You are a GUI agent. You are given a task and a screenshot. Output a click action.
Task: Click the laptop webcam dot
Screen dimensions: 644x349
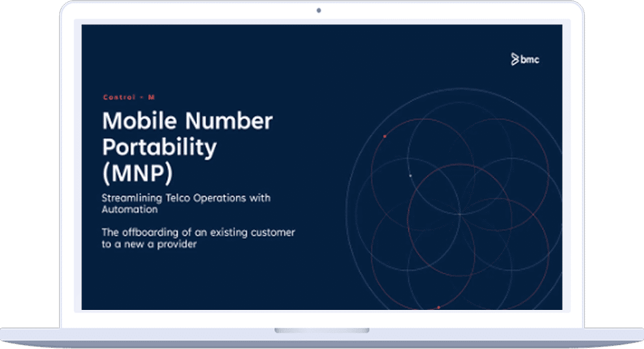pyautogui.click(x=319, y=11)
